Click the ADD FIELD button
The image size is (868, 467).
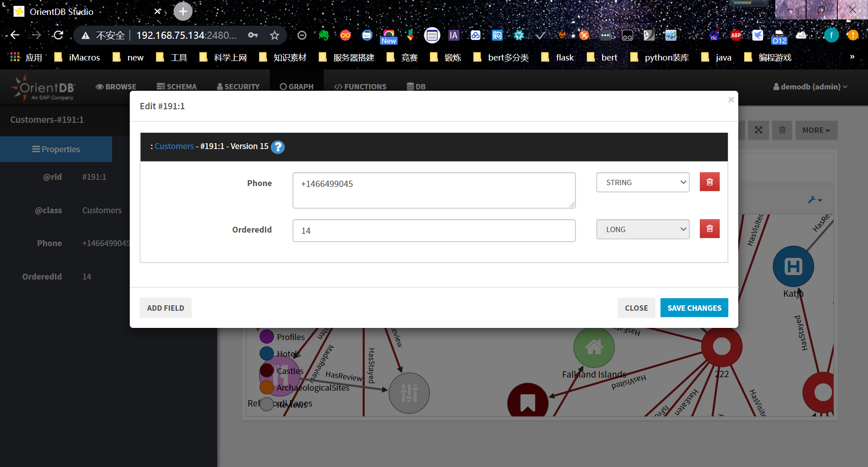(165, 308)
